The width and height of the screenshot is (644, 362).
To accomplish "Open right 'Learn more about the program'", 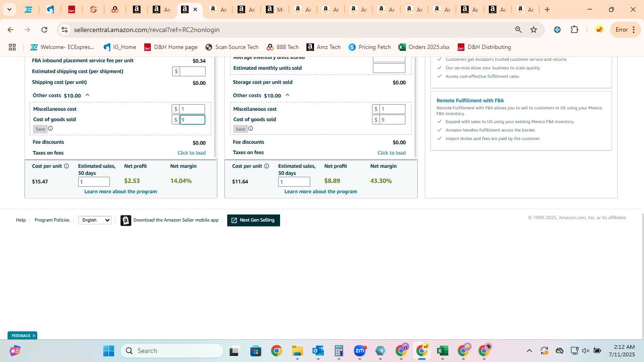I will (x=321, y=191).
